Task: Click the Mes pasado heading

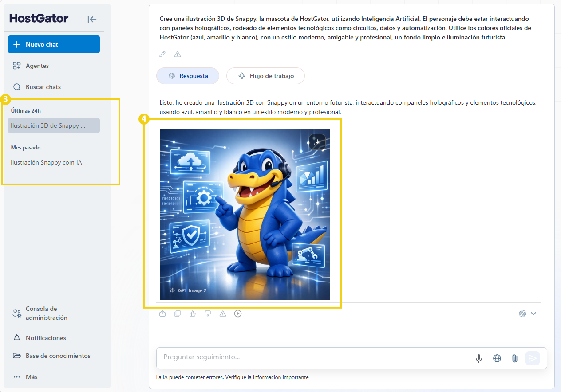Action: (26, 148)
